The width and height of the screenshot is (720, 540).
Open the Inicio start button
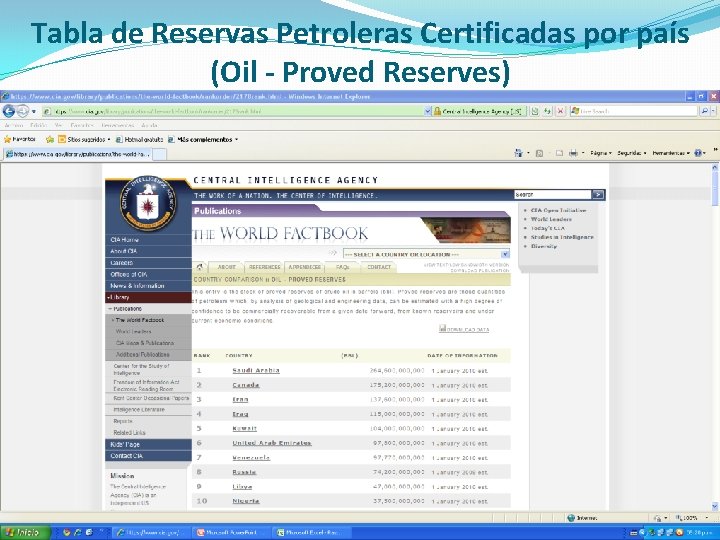pyautogui.click(x=23, y=532)
